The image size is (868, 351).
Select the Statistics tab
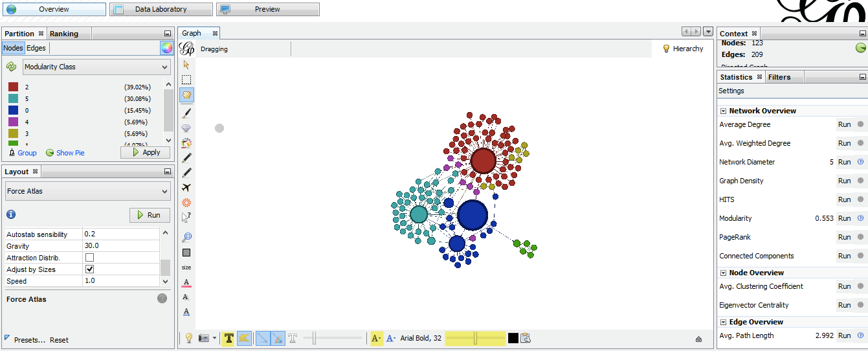741,77
